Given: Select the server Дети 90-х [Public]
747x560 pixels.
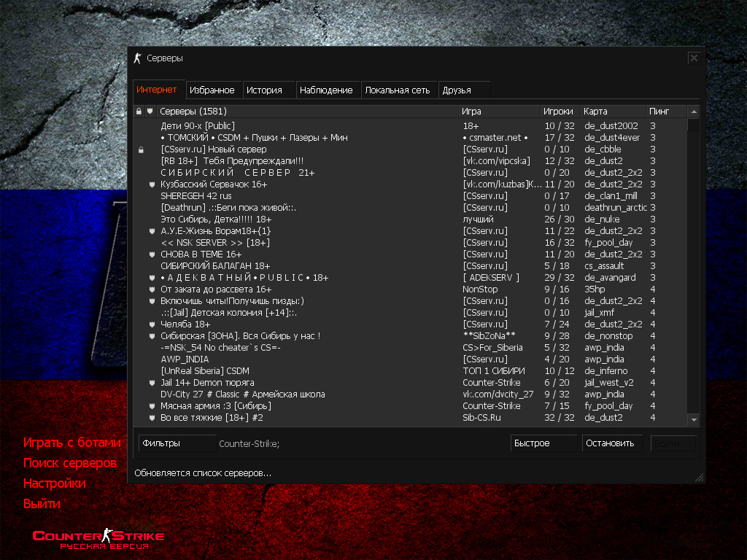Looking at the screenshot, I should pos(411,126).
